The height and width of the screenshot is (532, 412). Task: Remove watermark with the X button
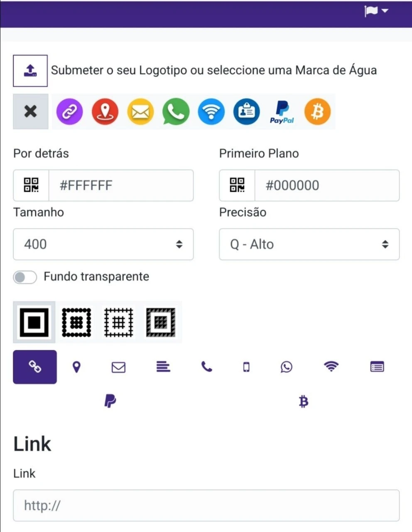(x=31, y=111)
